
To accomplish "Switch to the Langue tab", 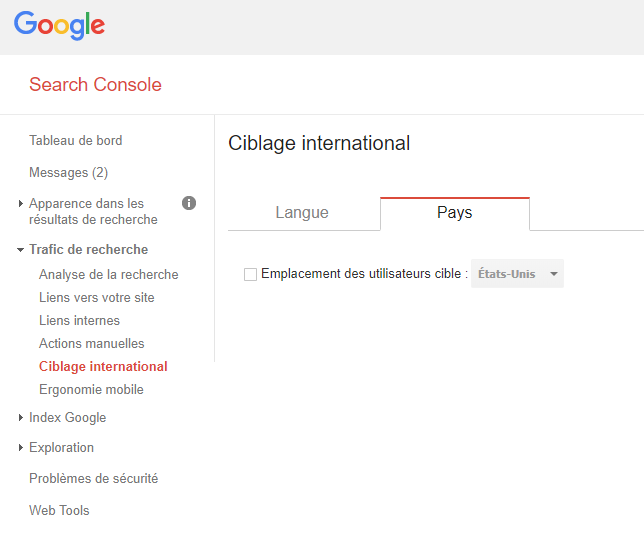I will point(302,213).
